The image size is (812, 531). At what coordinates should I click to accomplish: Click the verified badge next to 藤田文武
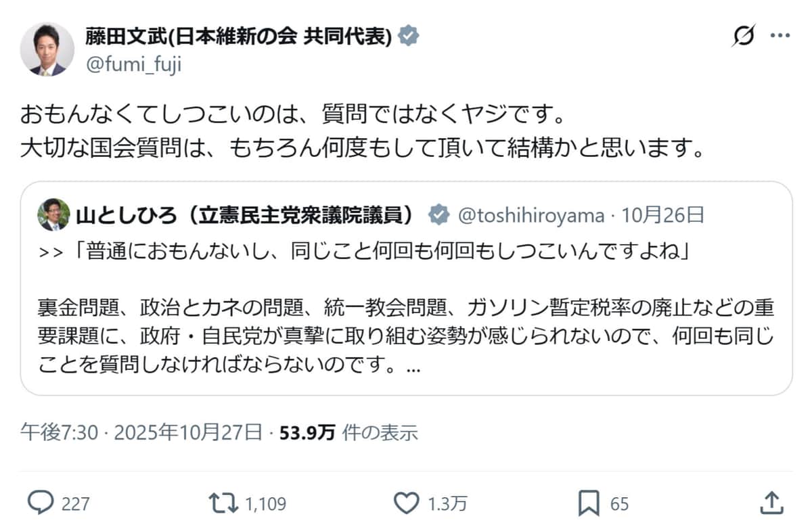tap(409, 37)
